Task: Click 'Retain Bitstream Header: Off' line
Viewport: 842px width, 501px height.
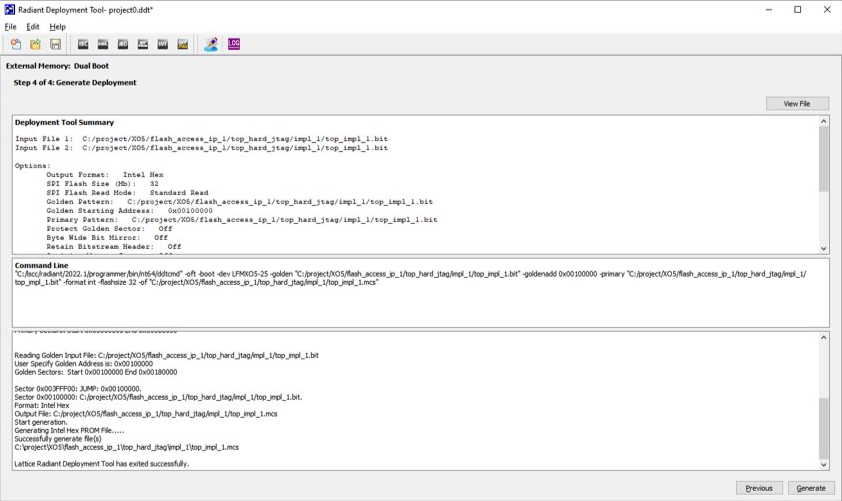Action: (114, 246)
